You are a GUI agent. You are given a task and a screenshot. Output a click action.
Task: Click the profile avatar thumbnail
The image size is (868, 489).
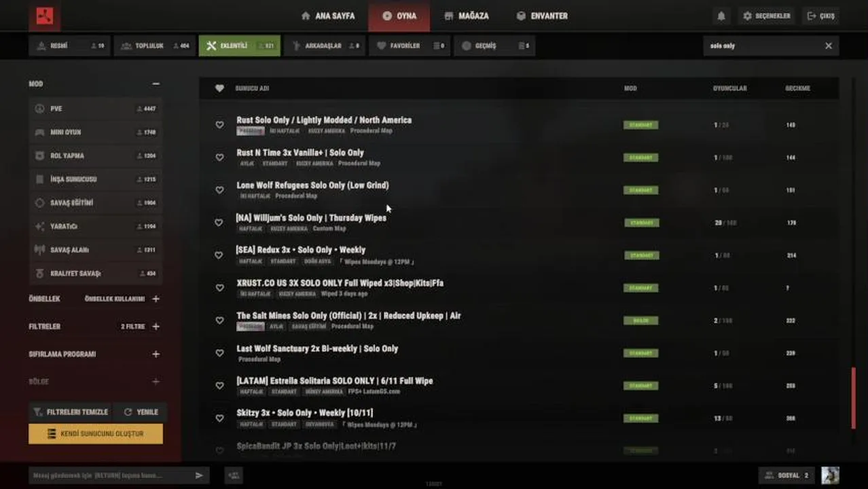830,475
